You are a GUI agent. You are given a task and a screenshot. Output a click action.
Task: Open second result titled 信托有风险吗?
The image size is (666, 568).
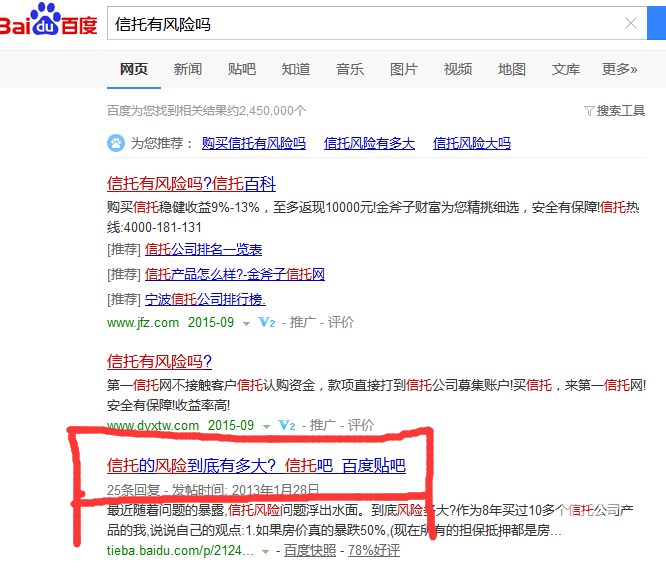click(159, 362)
